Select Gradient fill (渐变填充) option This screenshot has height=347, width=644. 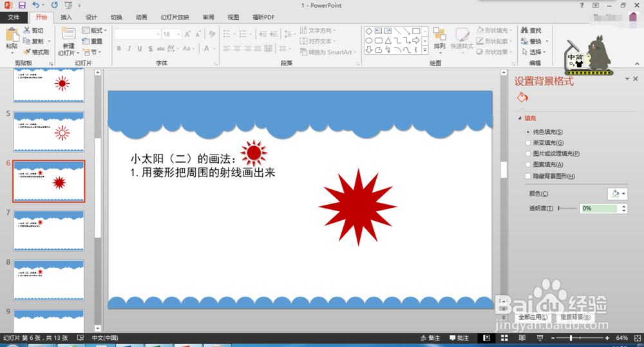(x=528, y=142)
